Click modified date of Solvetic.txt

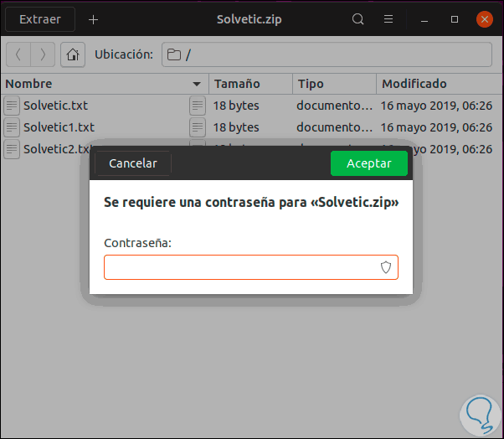pos(436,106)
